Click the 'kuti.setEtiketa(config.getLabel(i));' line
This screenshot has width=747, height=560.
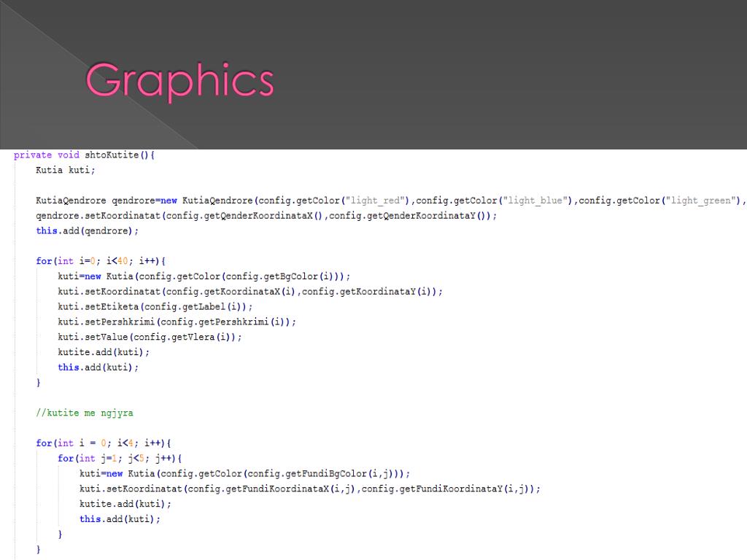point(155,307)
